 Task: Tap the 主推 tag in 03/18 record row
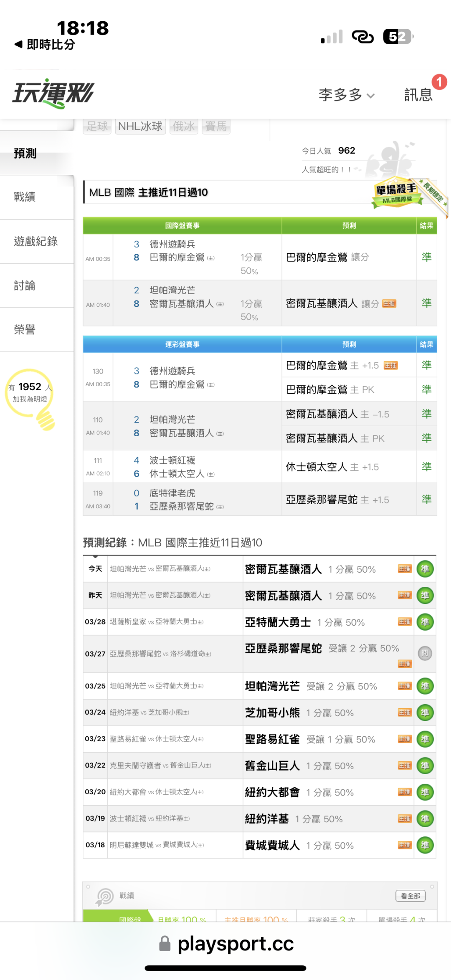point(405,845)
